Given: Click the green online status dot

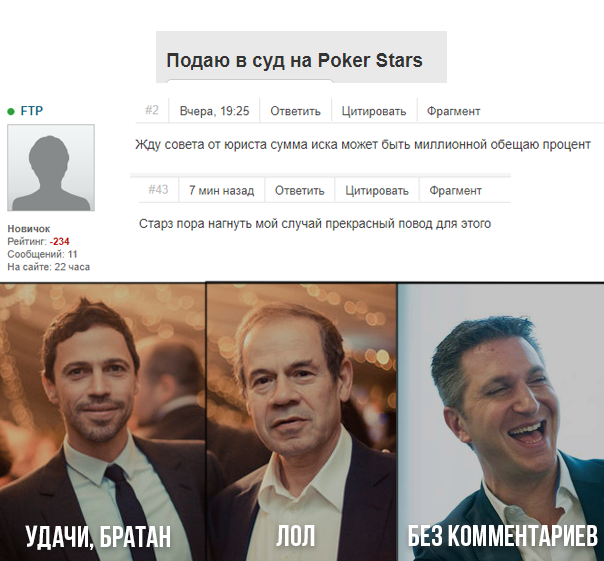Looking at the screenshot, I should (x=11, y=112).
